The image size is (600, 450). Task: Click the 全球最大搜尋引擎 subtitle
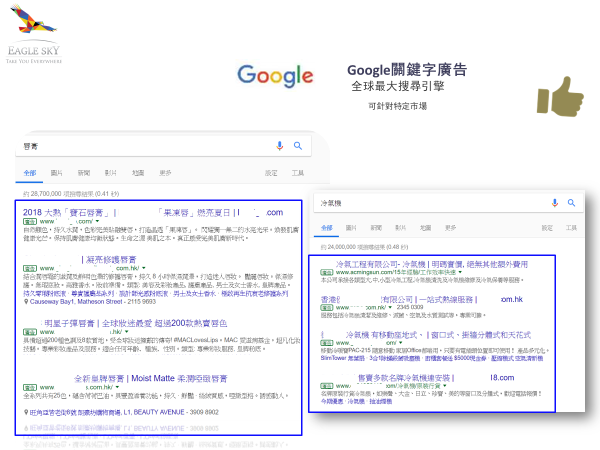[398, 86]
